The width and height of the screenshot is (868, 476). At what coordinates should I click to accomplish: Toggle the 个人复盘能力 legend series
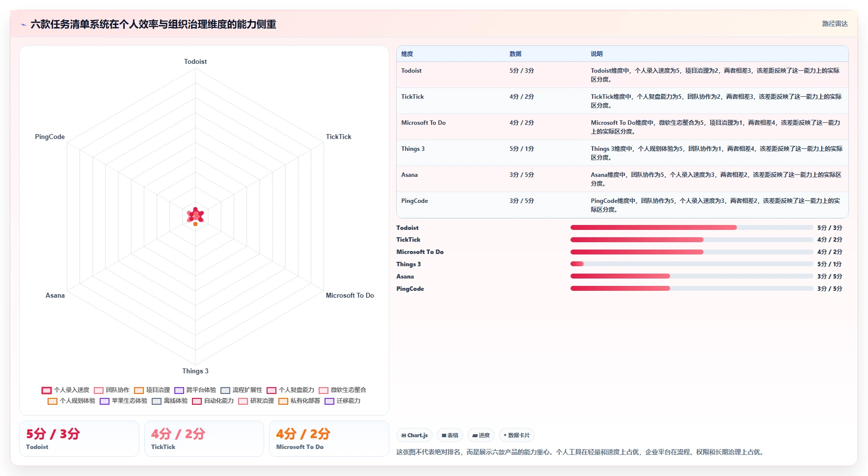coord(291,390)
